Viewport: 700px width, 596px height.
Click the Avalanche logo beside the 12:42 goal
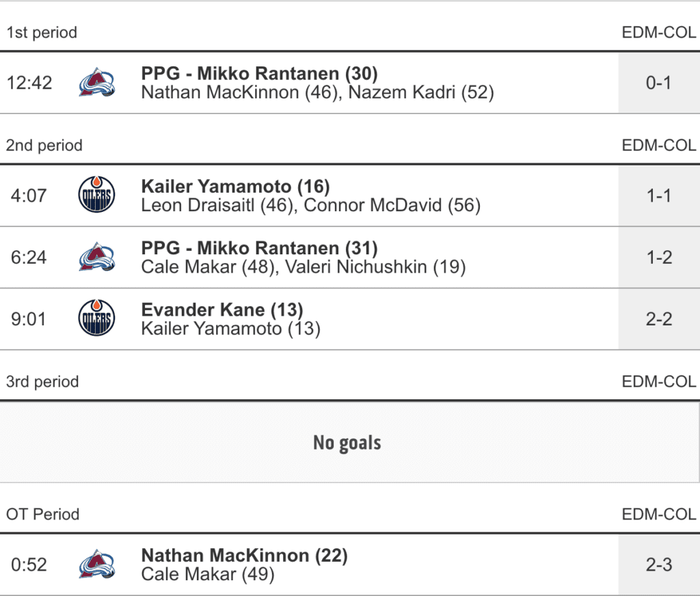(96, 83)
